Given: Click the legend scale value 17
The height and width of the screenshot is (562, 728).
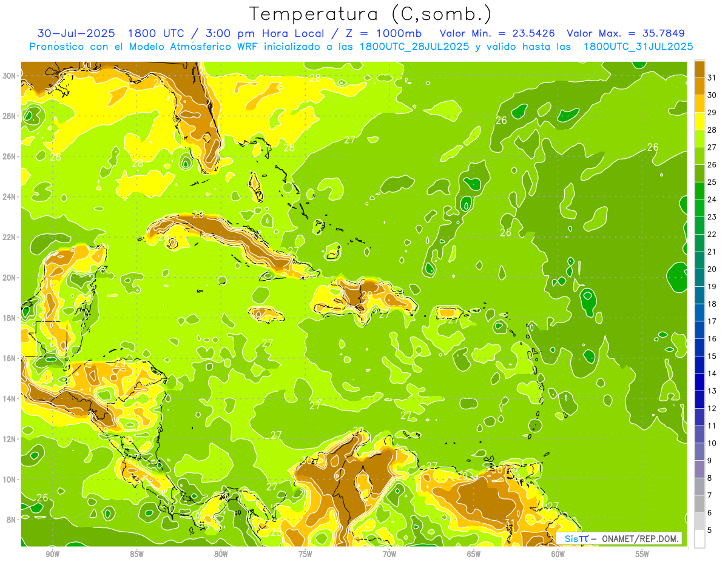Looking at the screenshot, I should (712, 321).
